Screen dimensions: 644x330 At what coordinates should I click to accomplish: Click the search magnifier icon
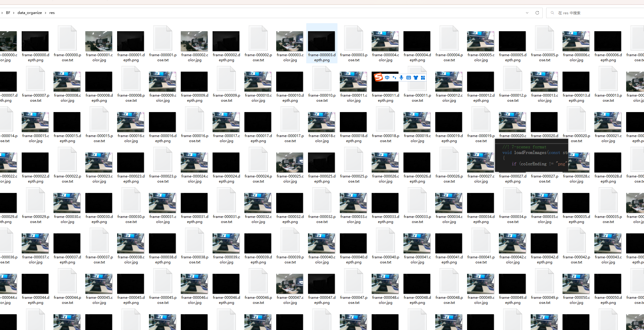pos(552,13)
